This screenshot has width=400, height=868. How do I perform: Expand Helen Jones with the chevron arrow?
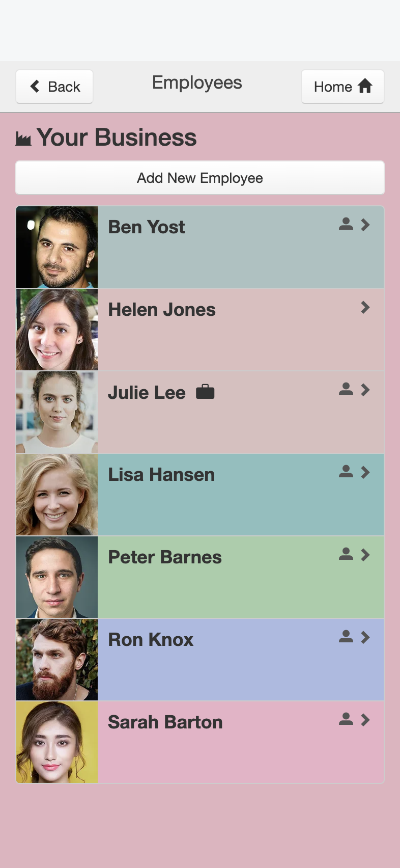[x=365, y=307]
